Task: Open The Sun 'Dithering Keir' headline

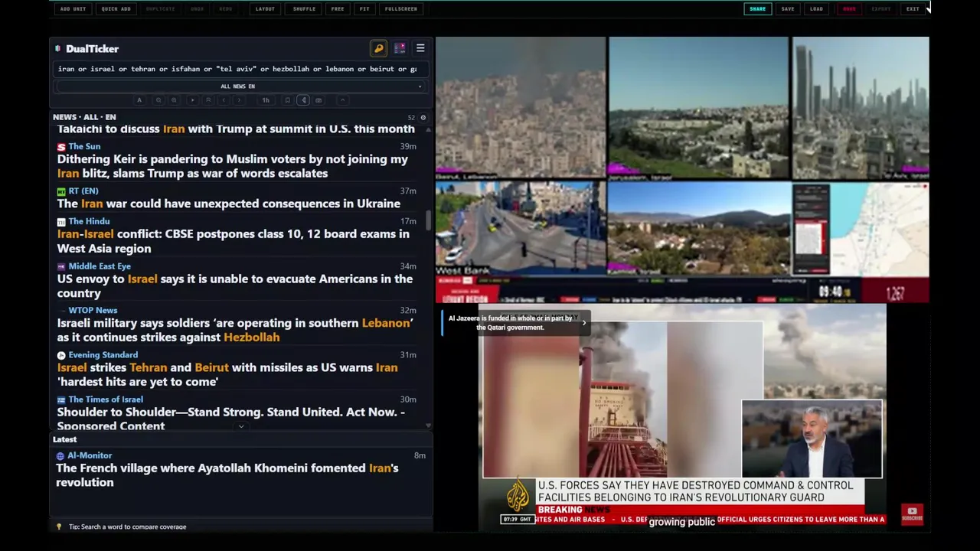Action: [233, 166]
